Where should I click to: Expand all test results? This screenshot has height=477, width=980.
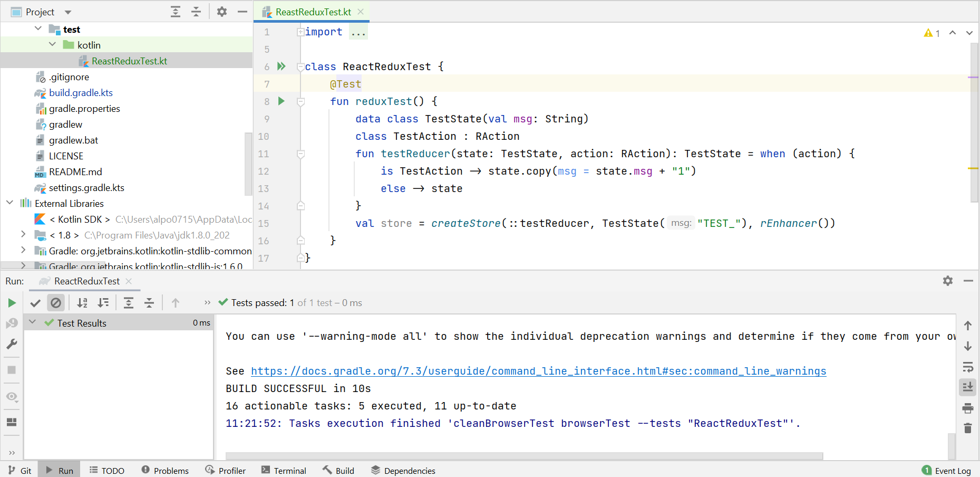coord(129,303)
